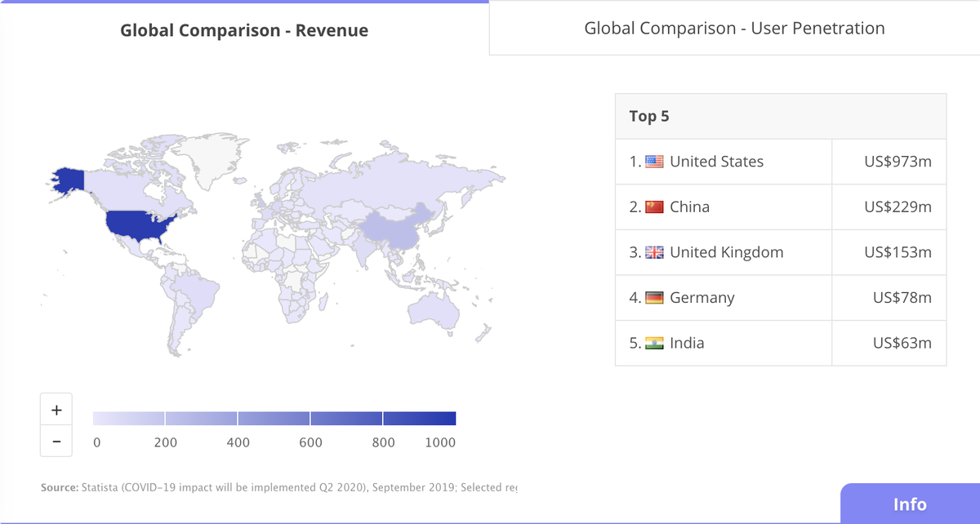The height and width of the screenshot is (524, 980).
Task: Click the Top 5 table header
Action: 781,116
